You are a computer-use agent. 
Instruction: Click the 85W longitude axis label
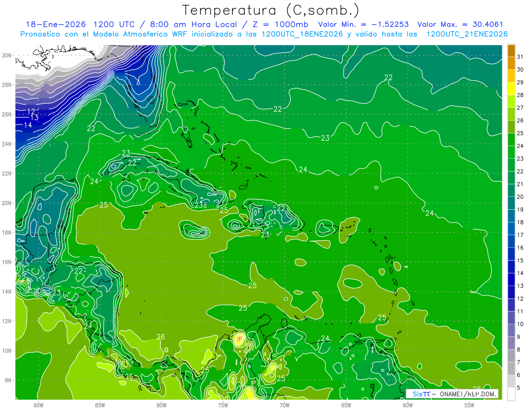point(100,406)
